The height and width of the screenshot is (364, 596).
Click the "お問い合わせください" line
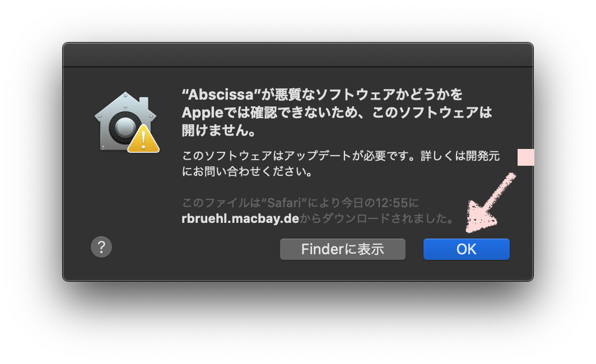[x=253, y=172]
